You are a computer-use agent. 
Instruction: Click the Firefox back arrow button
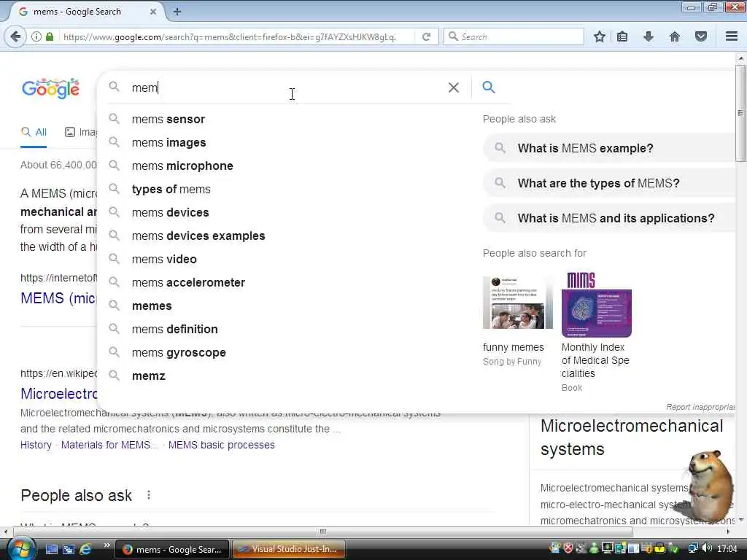(x=15, y=36)
